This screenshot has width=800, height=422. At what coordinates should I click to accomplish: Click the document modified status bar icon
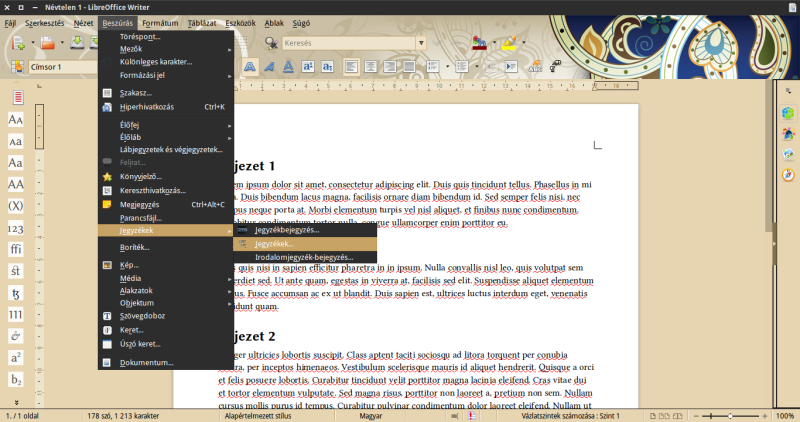(x=472, y=416)
